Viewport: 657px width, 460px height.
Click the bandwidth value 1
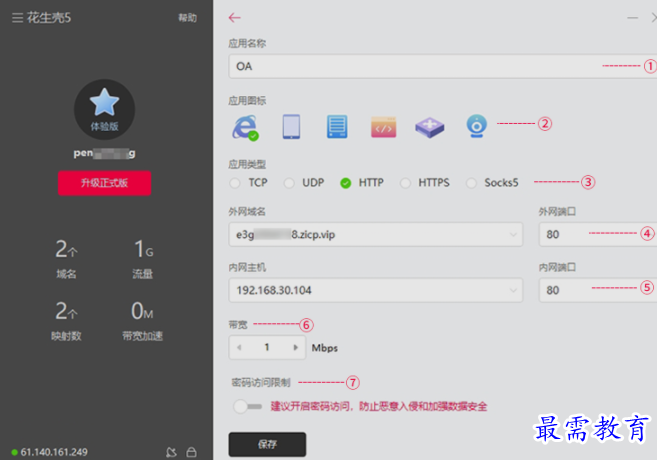tap(267, 347)
